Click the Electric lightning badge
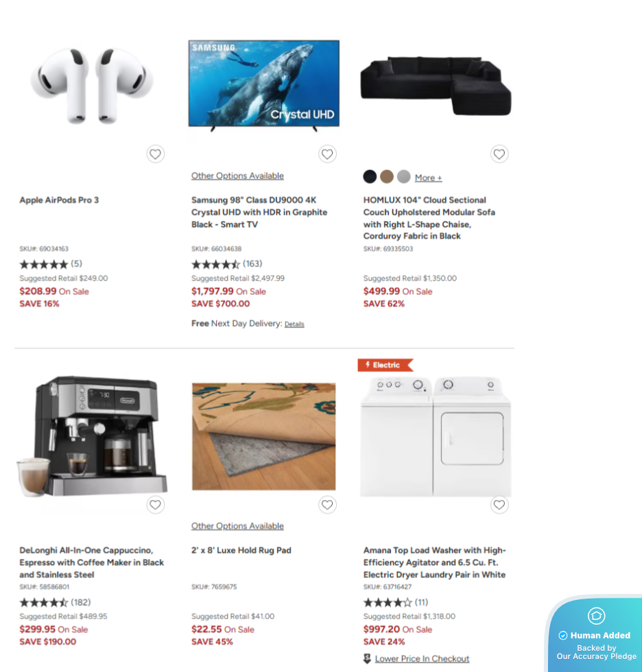 click(385, 365)
